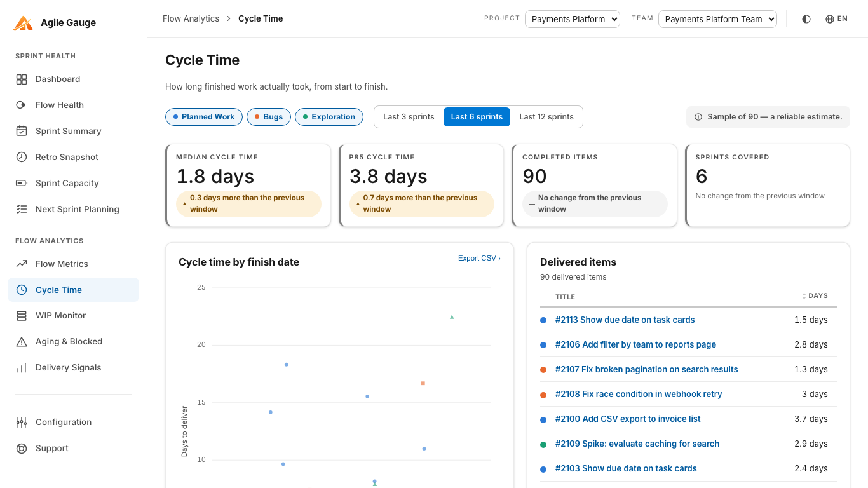Toggle dark/light theme icon
Image resolution: width=868 pixels, height=488 pixels.
click(806, 19)
